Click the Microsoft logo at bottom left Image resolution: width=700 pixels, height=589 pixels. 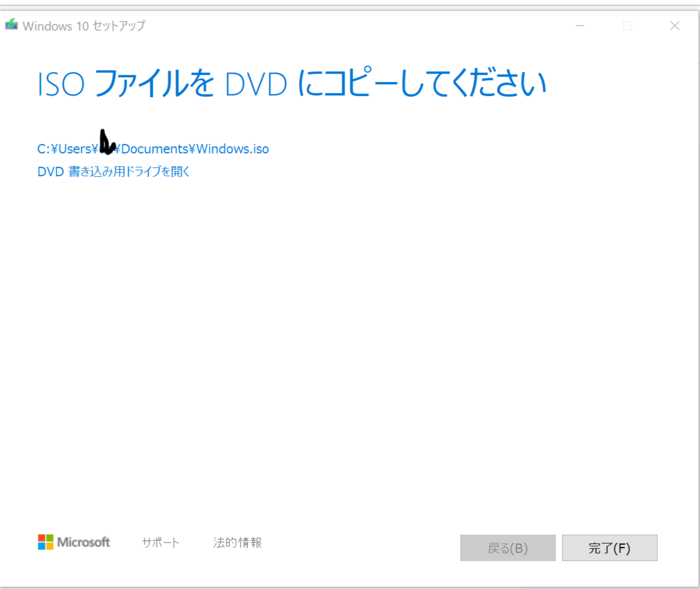pyautogui.click(x=73, y=542)
